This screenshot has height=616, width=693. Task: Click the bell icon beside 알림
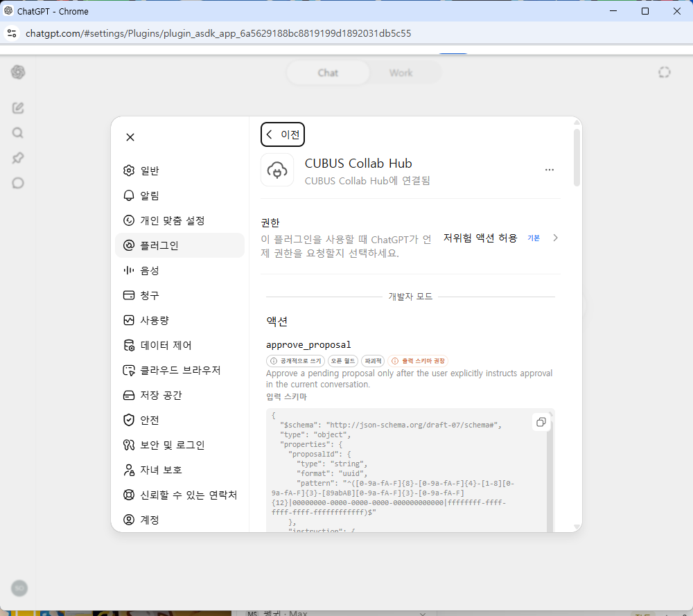pyautogui.click(x=129, y=195)
